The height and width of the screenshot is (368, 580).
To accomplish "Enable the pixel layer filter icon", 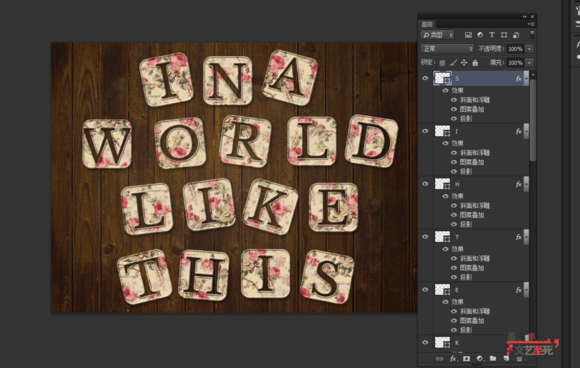I will pos(468,35).
